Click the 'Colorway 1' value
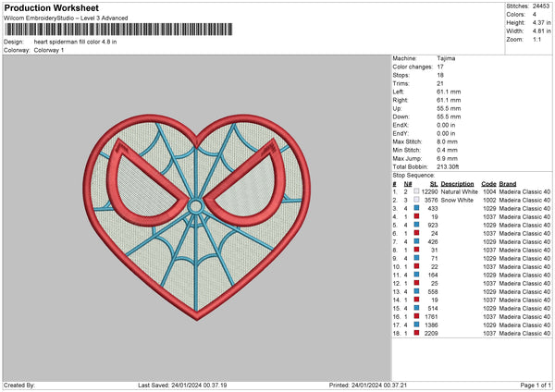The height and width of the screenshot is (392, 555). 49,50
